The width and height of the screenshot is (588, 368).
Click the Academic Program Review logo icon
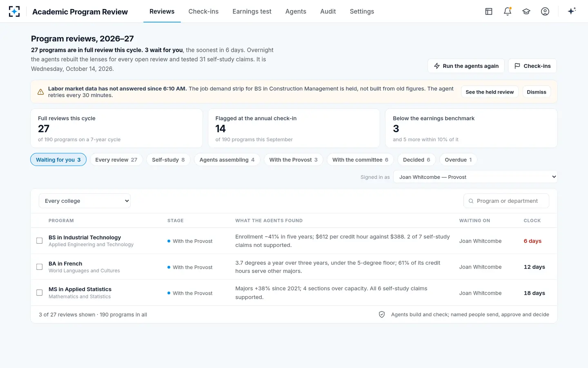(x=14, y=11)
